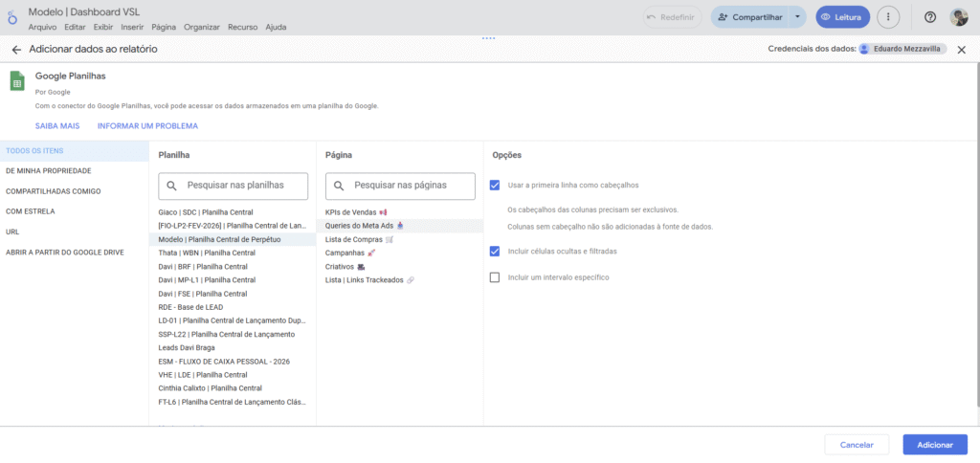
Task: Click the Pesquisar nas planilhas search field
Action: coord(234,185)
